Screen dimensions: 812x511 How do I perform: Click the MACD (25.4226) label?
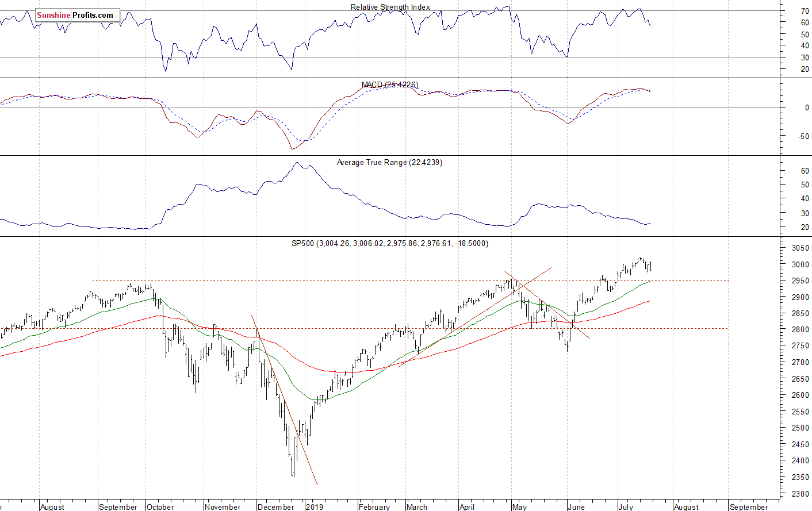(389, 84)
